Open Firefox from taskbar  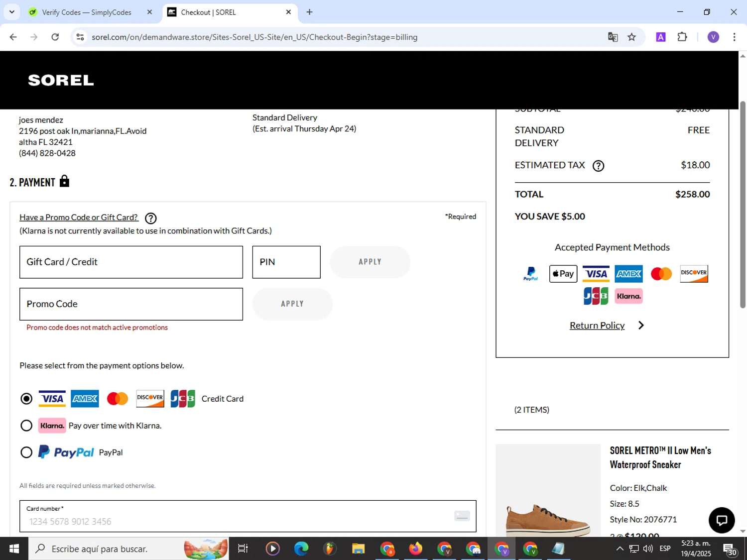click(x=415, y=549)
